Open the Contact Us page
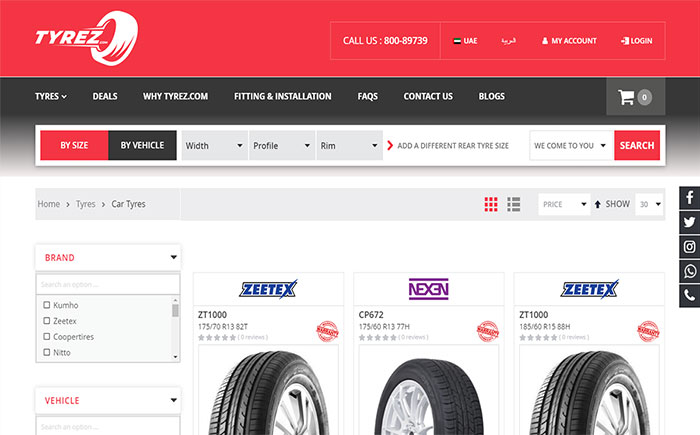 click(x=428, y=96)
